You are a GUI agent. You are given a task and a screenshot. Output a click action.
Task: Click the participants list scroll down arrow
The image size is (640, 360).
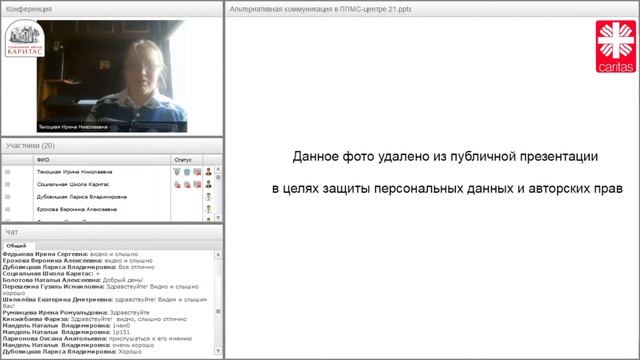pyautogui.click(x=218, y=218)
